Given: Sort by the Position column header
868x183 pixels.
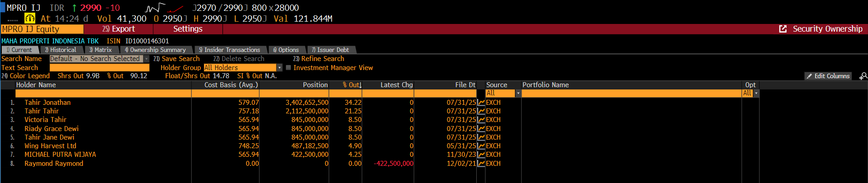Looking at the screenshot, I should point(315,85).
